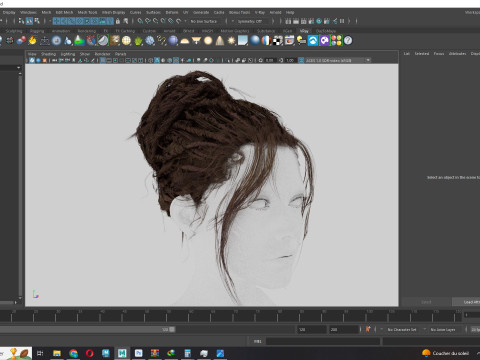Click the Attribute Editor Focus menu

439,53
